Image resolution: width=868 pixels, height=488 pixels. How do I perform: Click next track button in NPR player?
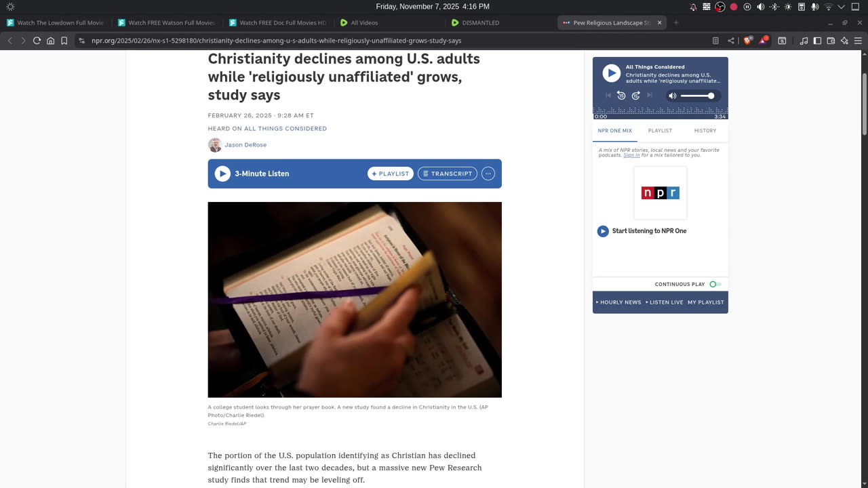point(650,96)
